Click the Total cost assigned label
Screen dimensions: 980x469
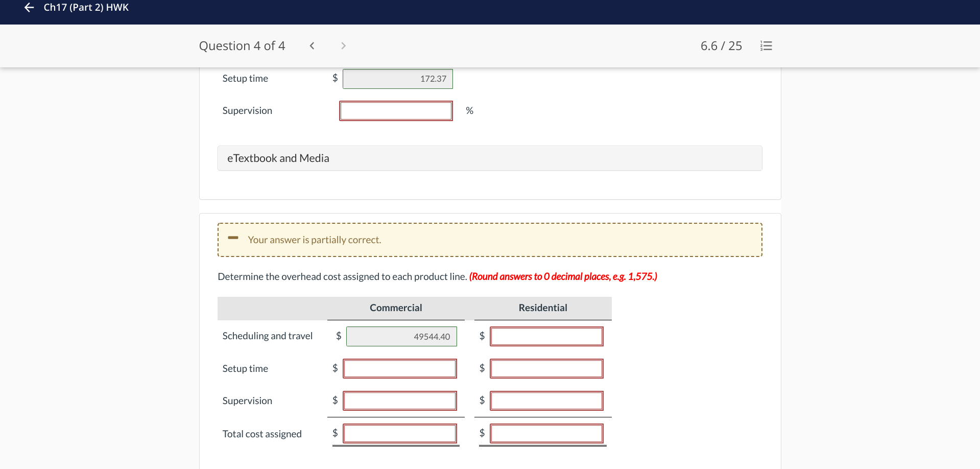(262, 434)
